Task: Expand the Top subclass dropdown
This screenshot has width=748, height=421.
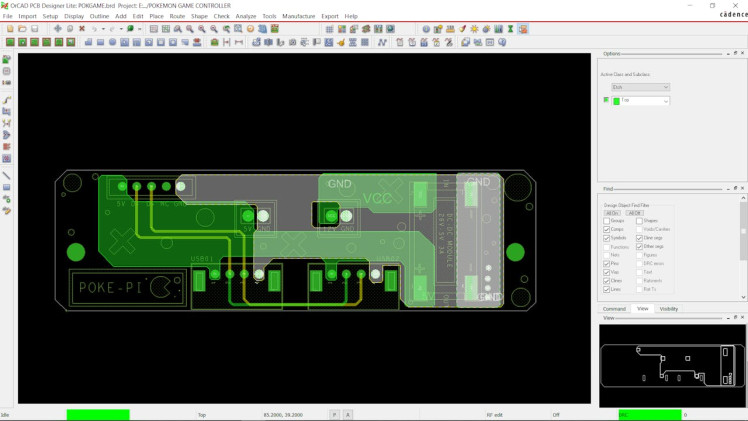Action: (643, 100)
